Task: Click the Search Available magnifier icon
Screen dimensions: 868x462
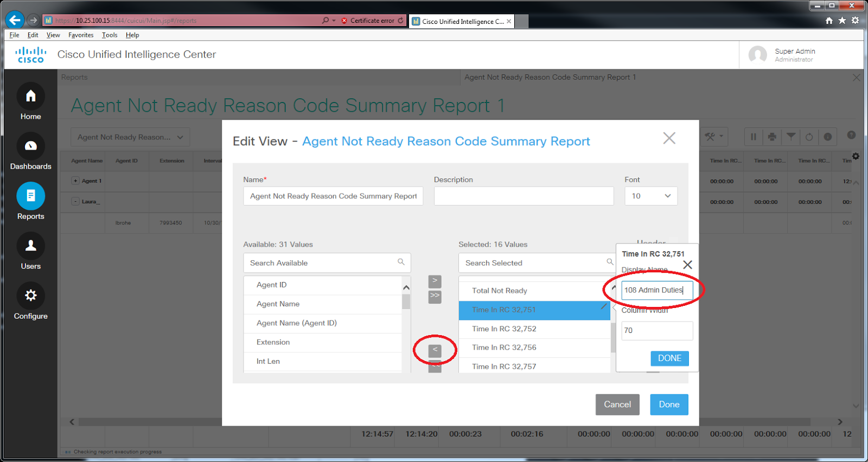Action: [x=401, y=262]
